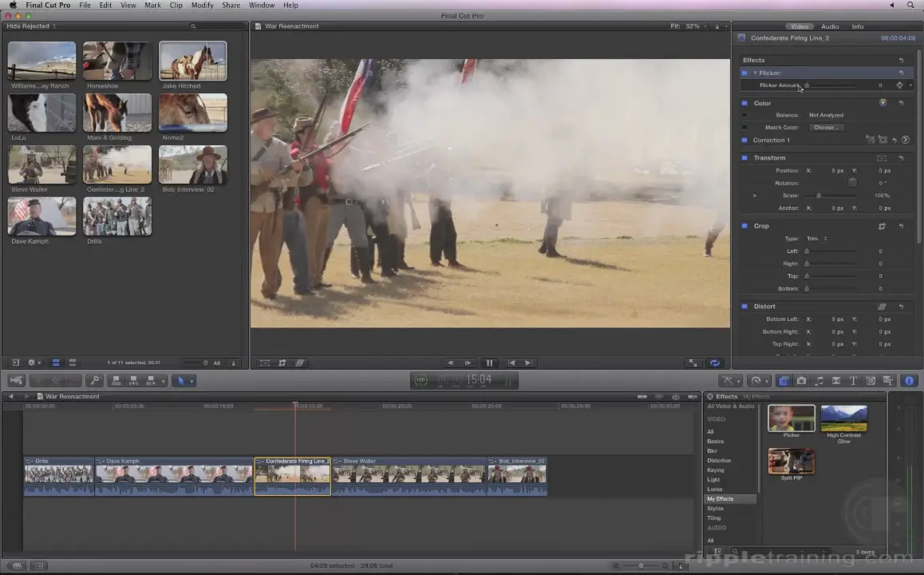
Task: Toggle the Color section checkbox
Action: 744,103
